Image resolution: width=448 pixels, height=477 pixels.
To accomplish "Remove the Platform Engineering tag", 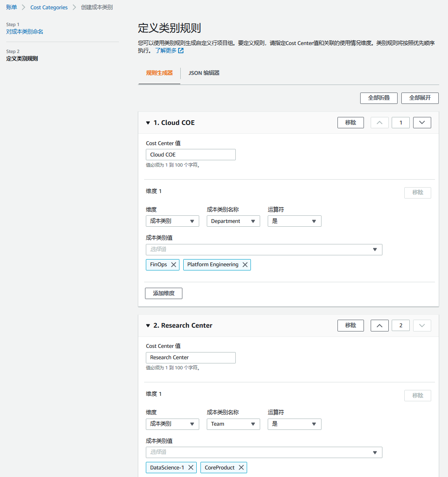I will coord(245,265).
